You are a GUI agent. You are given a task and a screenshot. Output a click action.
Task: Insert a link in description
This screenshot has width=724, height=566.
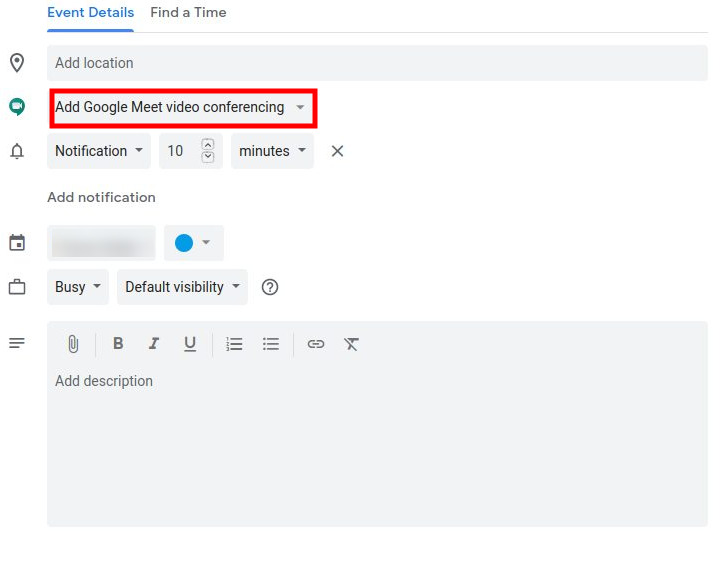pyautogui.click(x=316, y=344)
